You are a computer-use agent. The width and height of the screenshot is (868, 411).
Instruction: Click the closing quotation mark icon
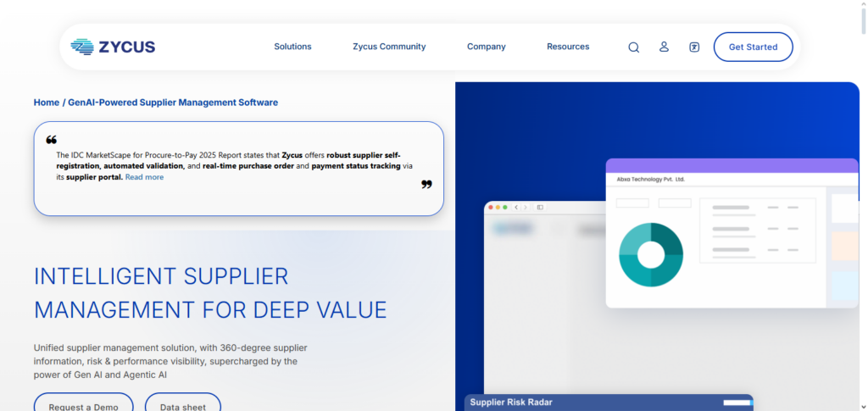(426, 184)
